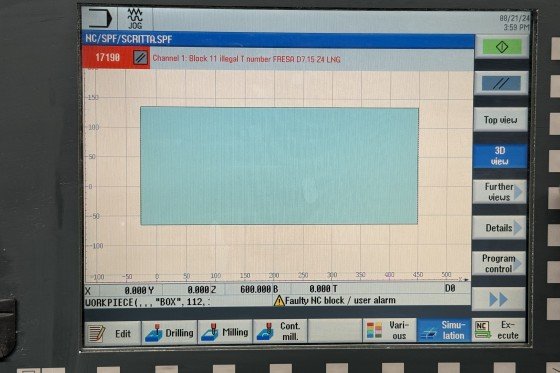
Task: Open the Edit program softkey
Action: point(112,333)
